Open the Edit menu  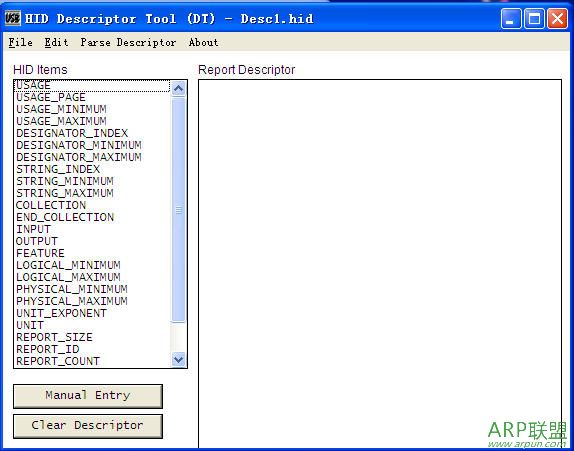point(56,42)
